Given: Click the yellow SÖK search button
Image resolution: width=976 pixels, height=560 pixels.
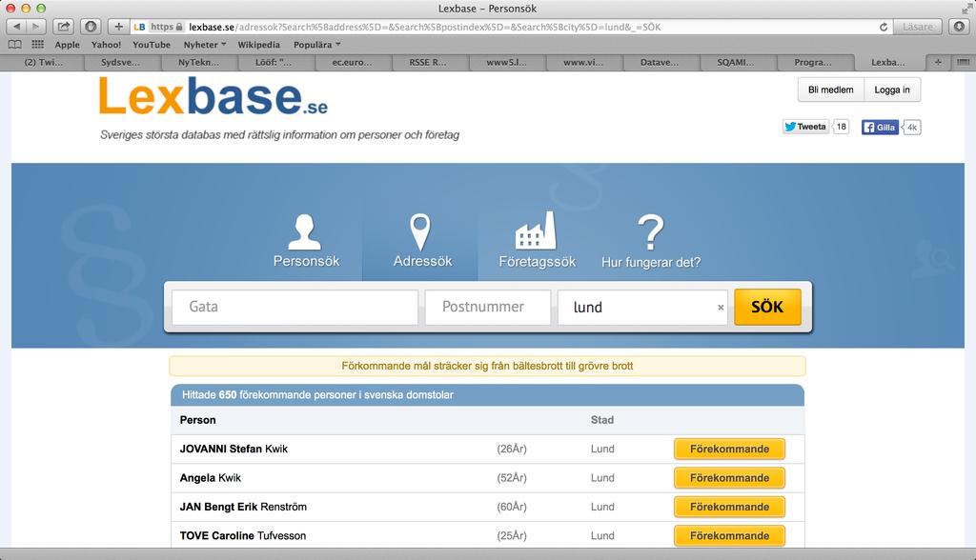Looking at the screenshot, I should click(767, 307).
